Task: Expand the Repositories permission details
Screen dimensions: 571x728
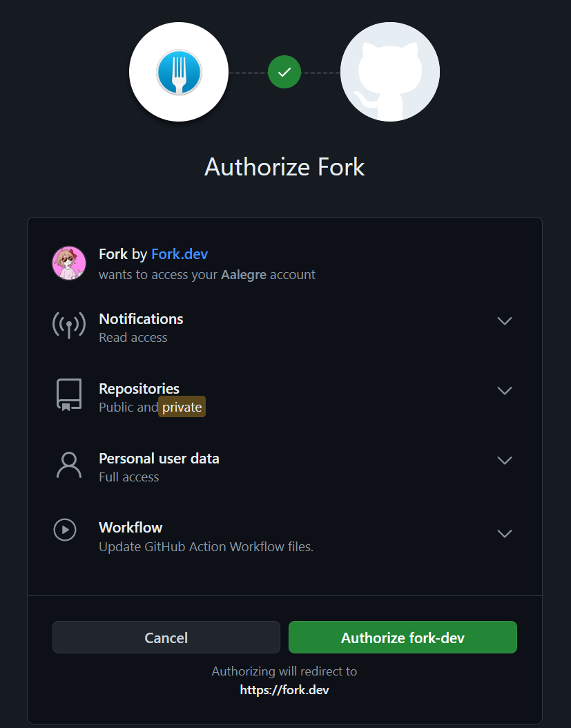Action: [x=504, y=390]
